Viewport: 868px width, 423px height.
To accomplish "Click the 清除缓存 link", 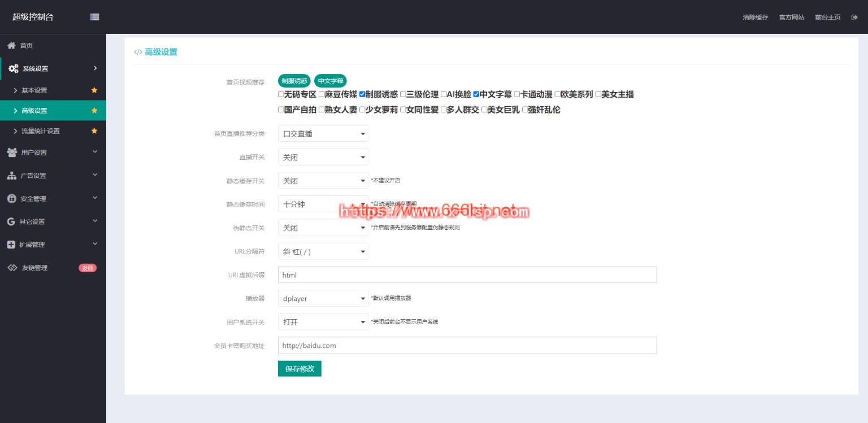I will coord(756,18).
